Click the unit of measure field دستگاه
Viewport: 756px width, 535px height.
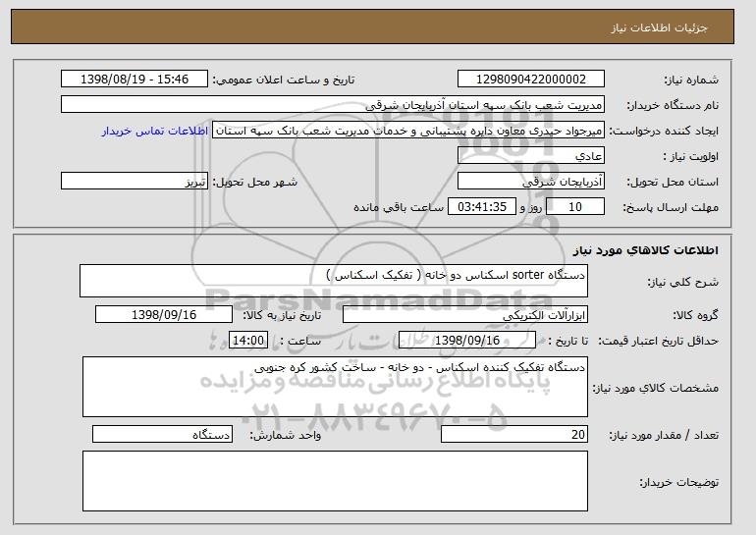[x=162, y=434]
